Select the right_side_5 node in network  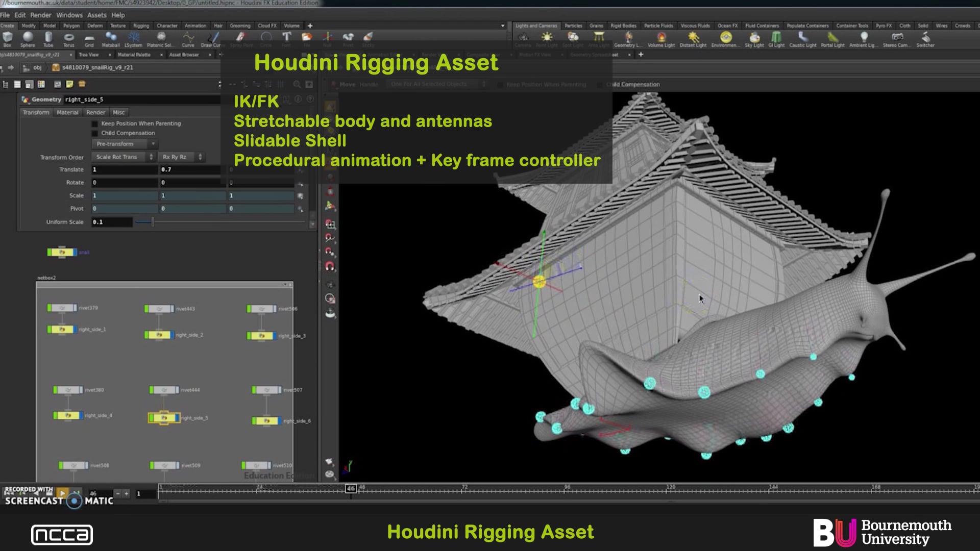click(164, 418)
